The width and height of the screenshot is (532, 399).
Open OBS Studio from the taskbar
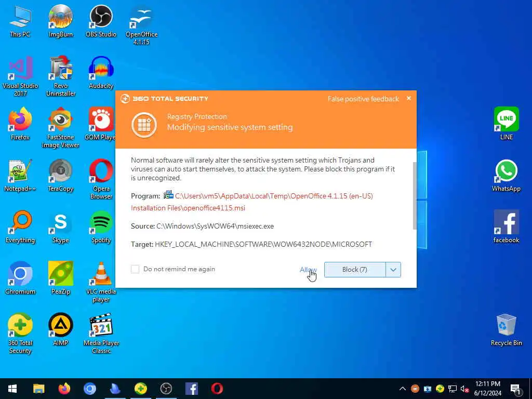[166, 389]
